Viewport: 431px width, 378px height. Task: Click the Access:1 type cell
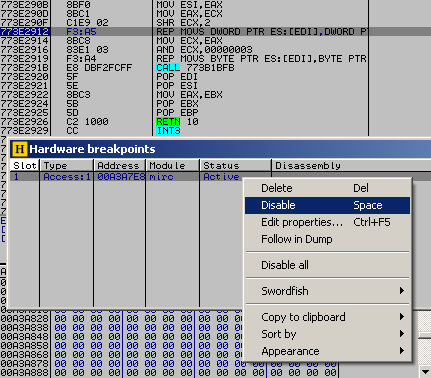(67, 177)
